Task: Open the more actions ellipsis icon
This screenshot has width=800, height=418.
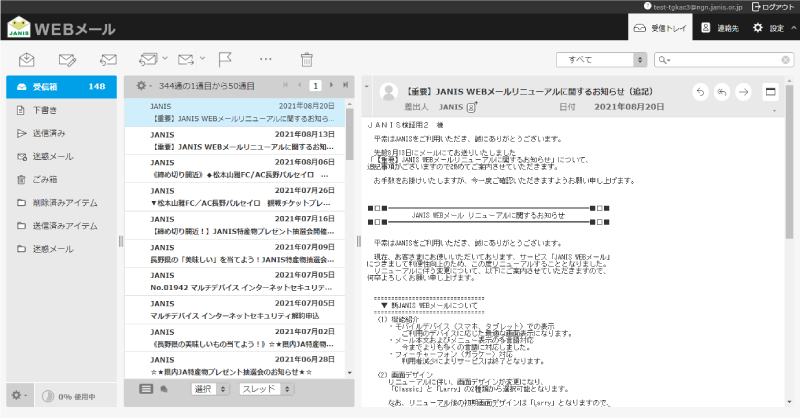Action: [265, 59]
